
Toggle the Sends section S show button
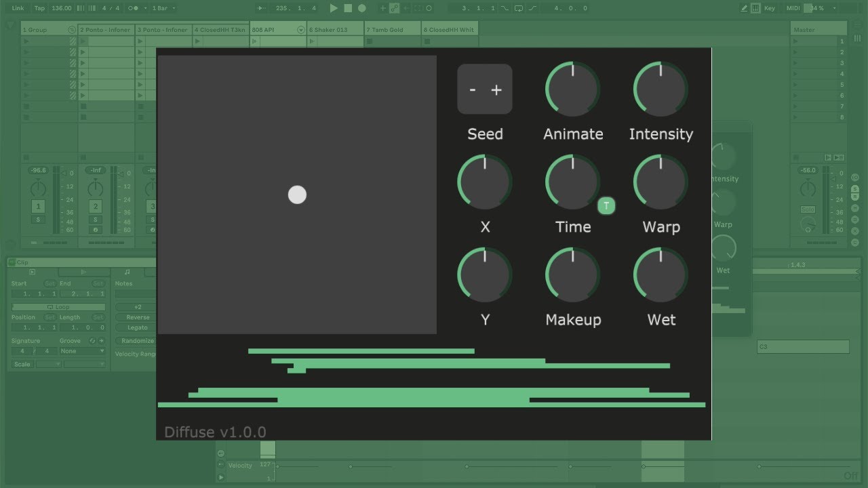tap(856, 188)
